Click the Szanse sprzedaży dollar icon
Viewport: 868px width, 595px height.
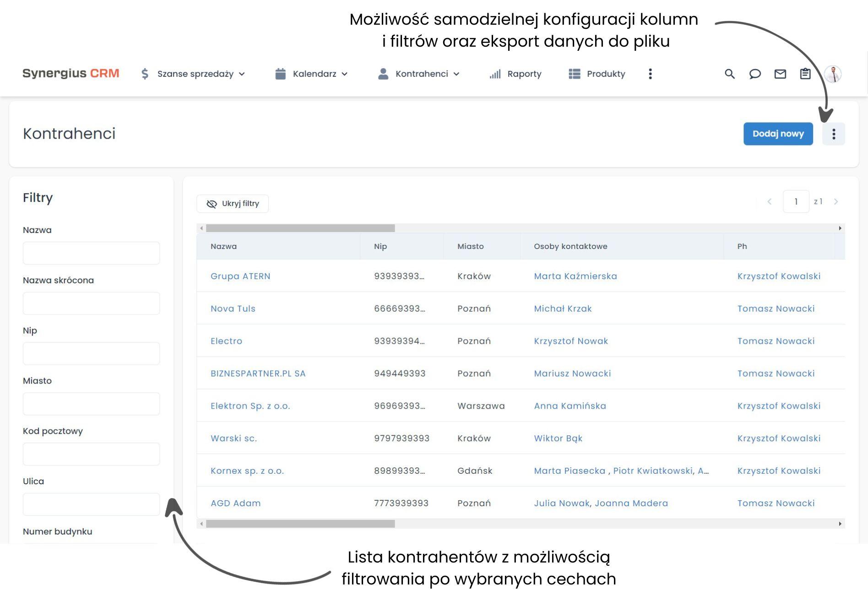145,74
